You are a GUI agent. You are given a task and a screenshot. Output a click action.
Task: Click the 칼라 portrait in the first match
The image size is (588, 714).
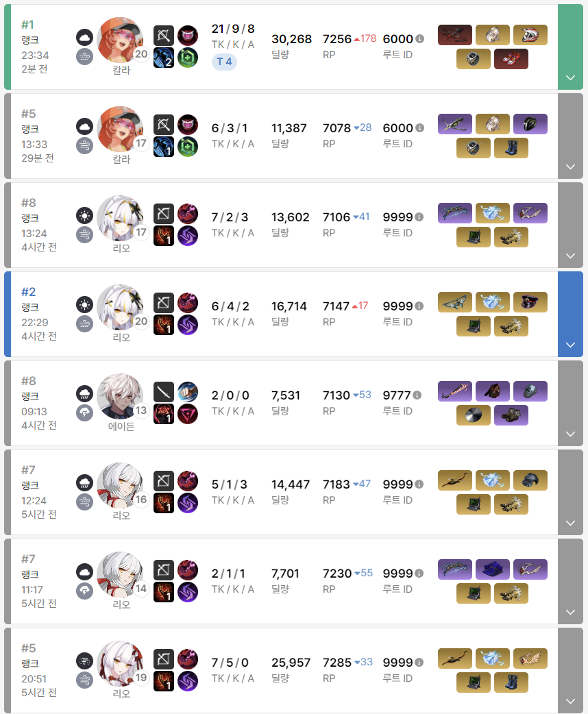(120, 40)
